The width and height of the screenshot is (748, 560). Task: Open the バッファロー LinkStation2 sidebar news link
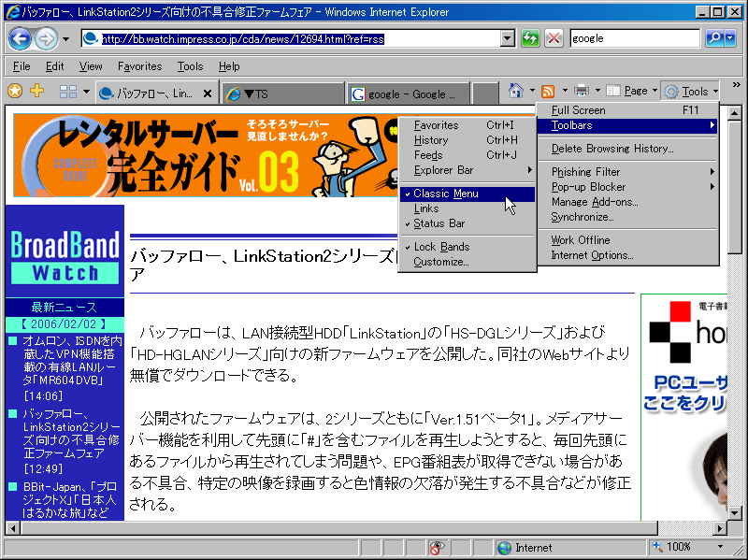[x=71, y=433]
